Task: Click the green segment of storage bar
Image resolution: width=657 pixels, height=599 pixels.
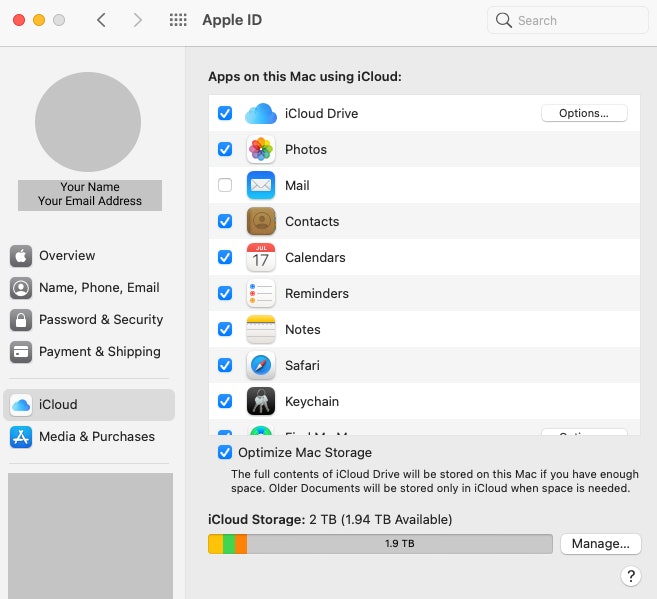Action: pyautogui.click(x=229, y=544)
